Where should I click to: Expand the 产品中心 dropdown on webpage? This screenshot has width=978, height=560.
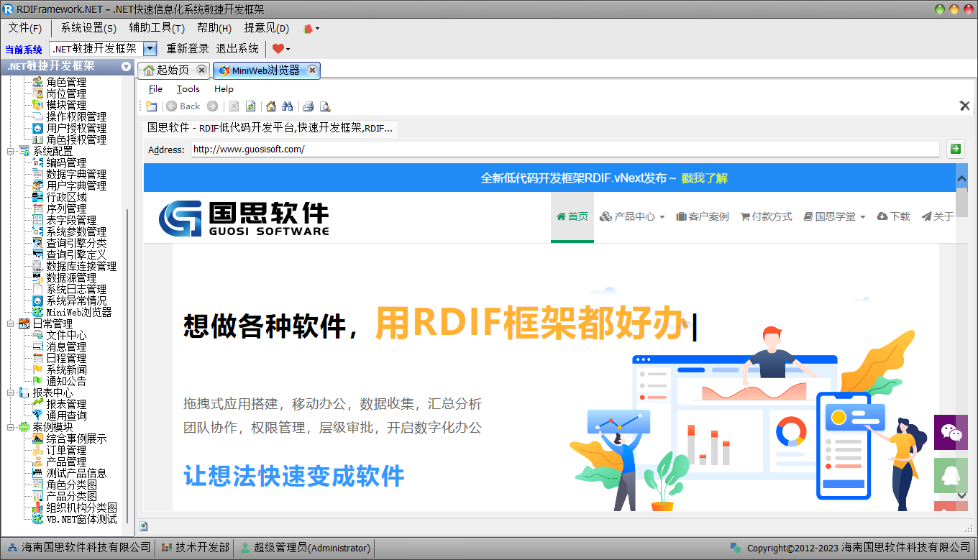coord(632,216)
